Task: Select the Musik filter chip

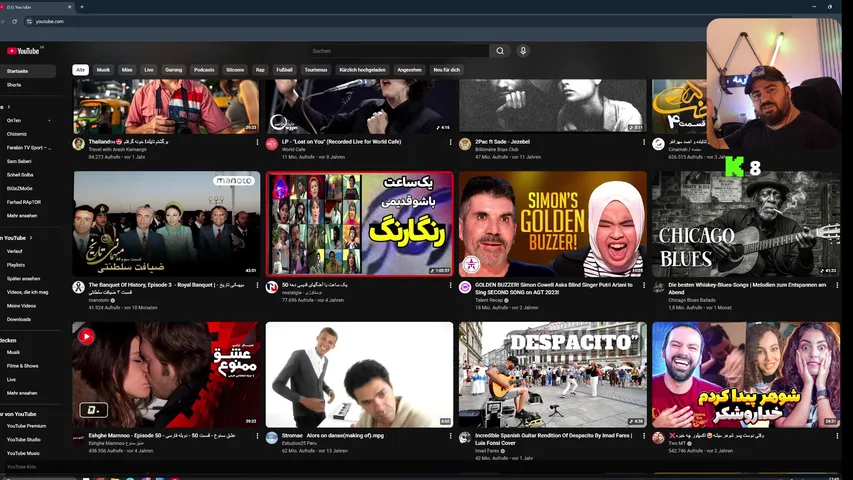Action: (103, 70)
